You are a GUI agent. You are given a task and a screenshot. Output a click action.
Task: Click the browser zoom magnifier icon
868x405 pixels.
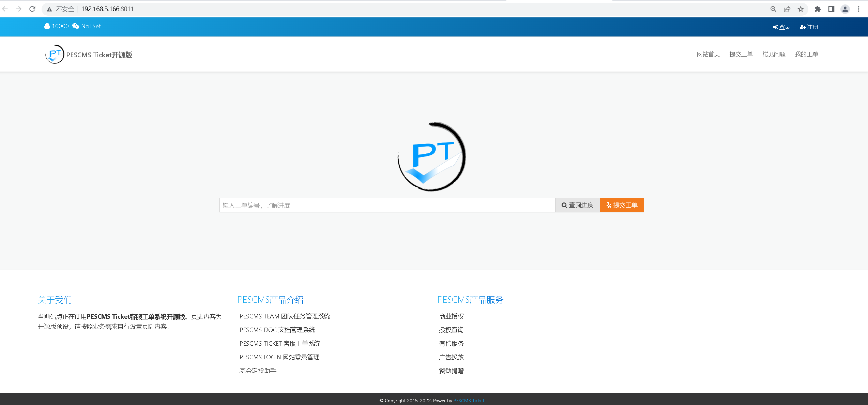773,9
